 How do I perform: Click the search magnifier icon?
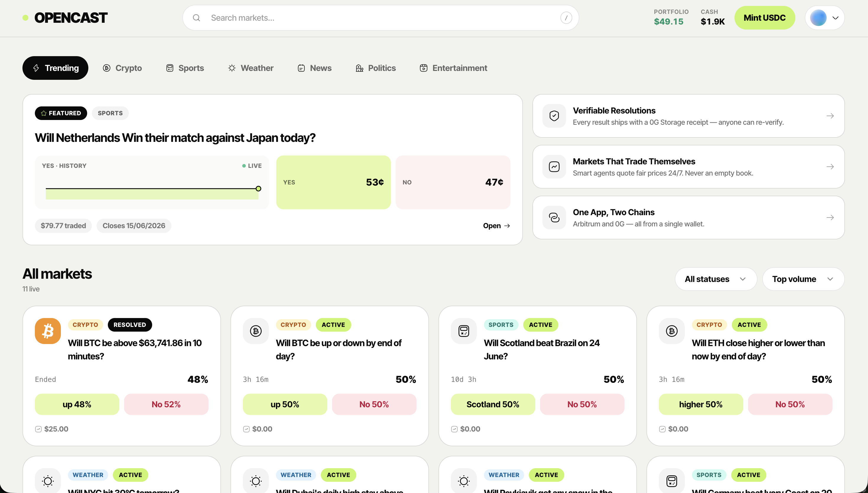(196, 18)
